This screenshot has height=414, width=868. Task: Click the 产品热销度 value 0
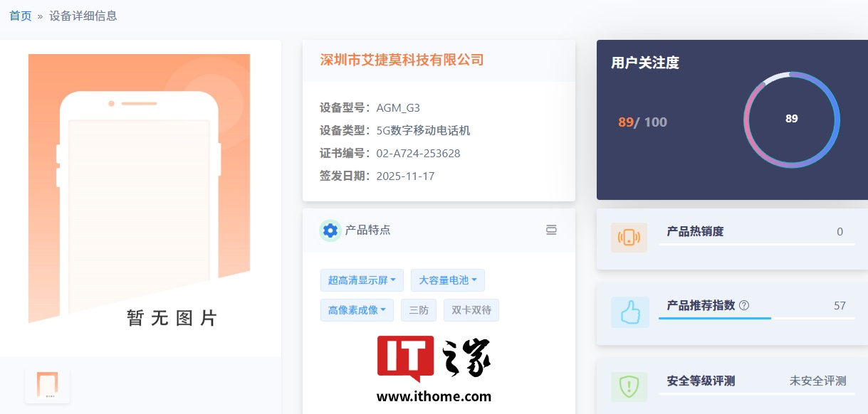click(x=840, y=232)
